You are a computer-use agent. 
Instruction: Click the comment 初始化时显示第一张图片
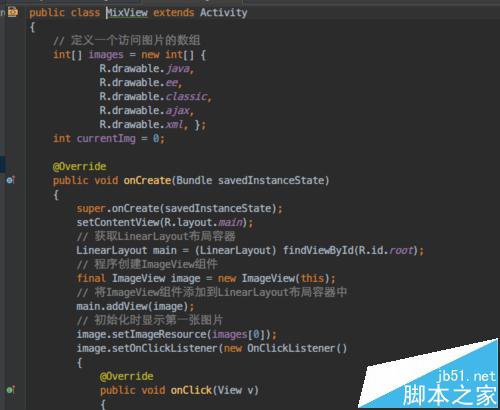tap(150, 320)
